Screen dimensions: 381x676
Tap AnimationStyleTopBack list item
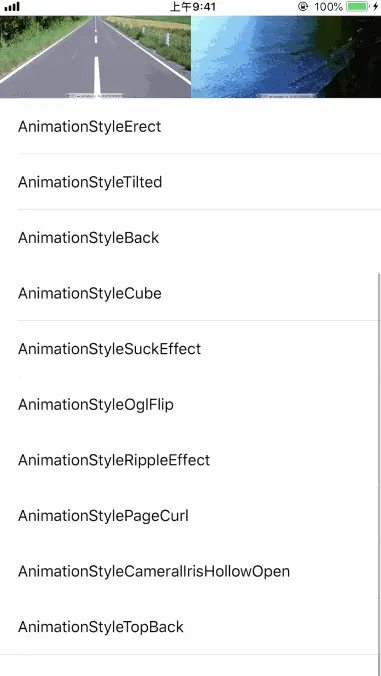click(190, 627)
